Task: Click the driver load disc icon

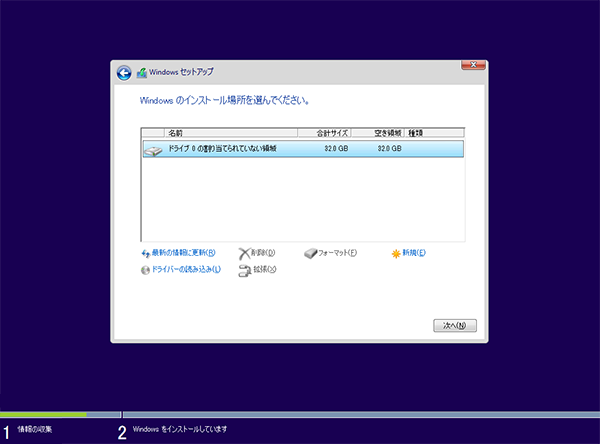Action: click(145, 270)
